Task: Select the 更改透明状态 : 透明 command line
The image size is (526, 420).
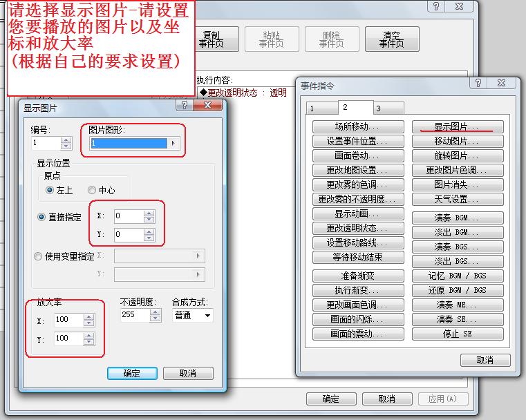Action: tap(243, 93)
